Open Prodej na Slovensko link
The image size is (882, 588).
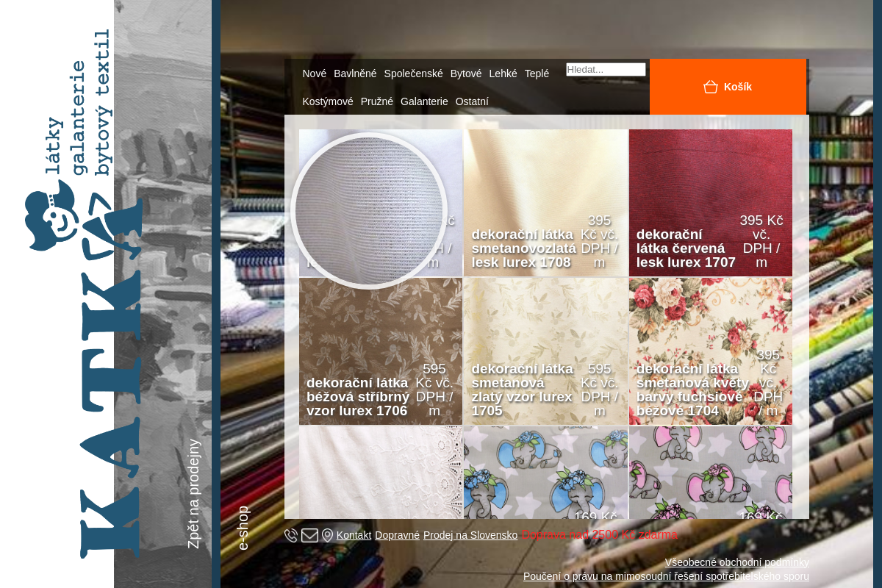tap(470, 535)
